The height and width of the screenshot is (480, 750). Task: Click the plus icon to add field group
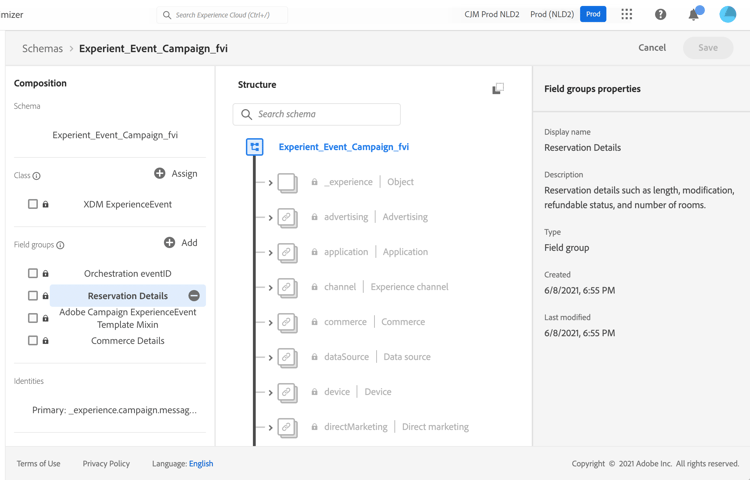click(170, 243)
